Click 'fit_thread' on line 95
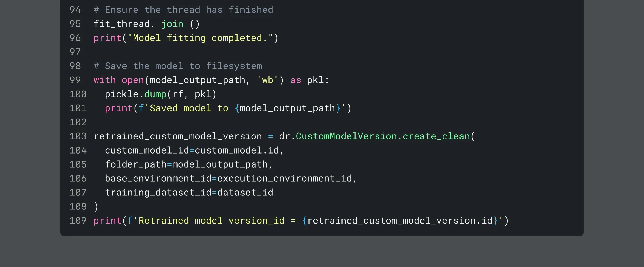 tap(121, 24)
